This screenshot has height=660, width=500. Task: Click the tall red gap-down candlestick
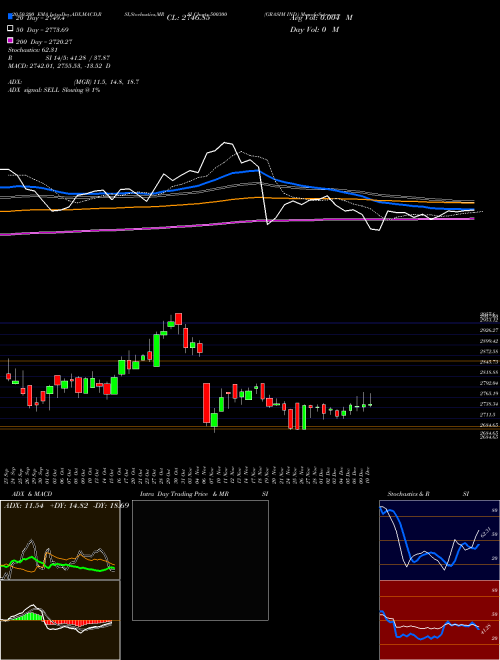[207, 403]
